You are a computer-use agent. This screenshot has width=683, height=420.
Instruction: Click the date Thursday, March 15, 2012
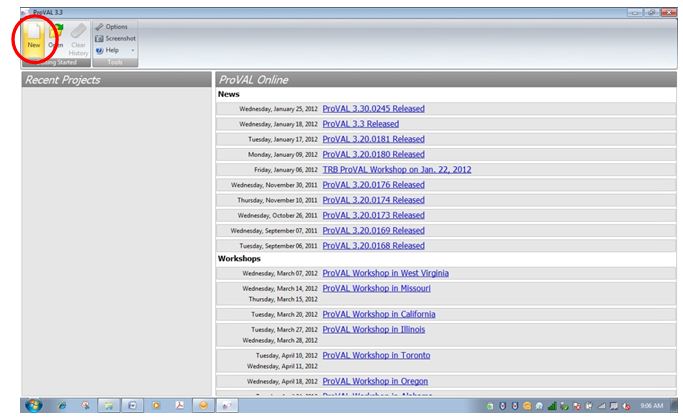pos(283,300)
